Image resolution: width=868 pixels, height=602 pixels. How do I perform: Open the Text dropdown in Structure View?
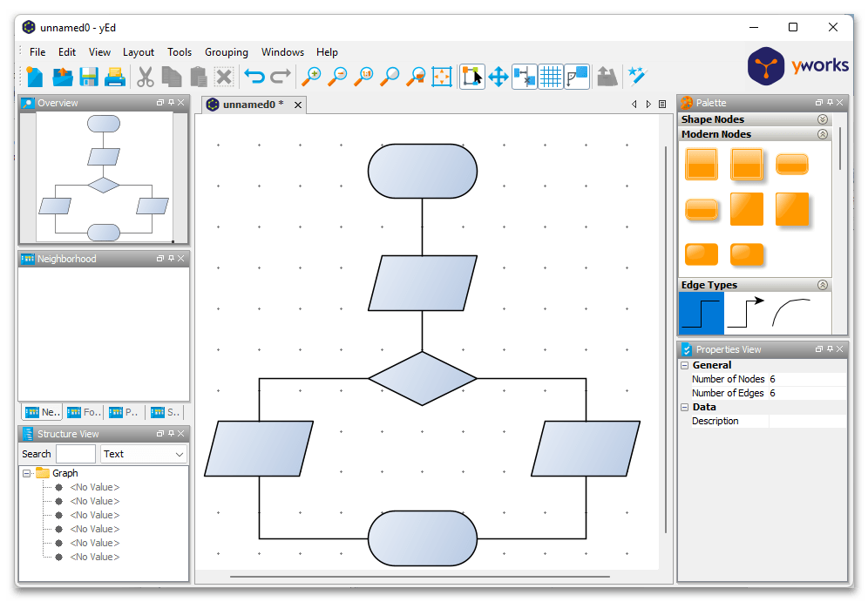pyautogui.click(x=144, y=454)
